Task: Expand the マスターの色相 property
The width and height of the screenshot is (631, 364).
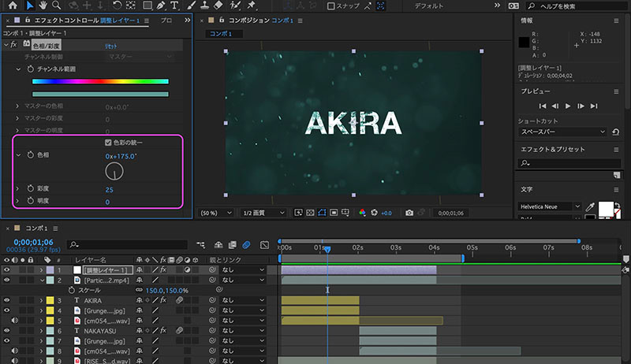Action: pyautogui.click(x=17, y=106)
